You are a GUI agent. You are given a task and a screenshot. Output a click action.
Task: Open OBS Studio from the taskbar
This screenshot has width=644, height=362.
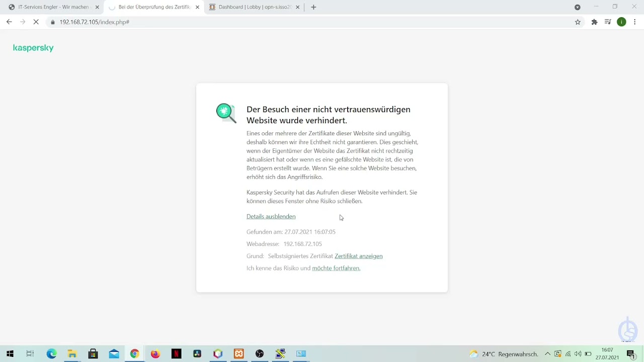[260, 354]
